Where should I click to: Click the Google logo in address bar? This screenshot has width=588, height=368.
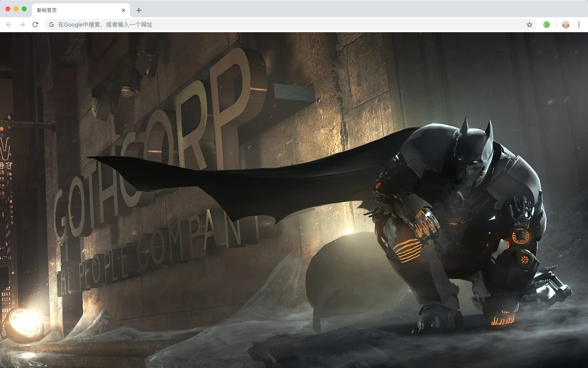[51, 24]
